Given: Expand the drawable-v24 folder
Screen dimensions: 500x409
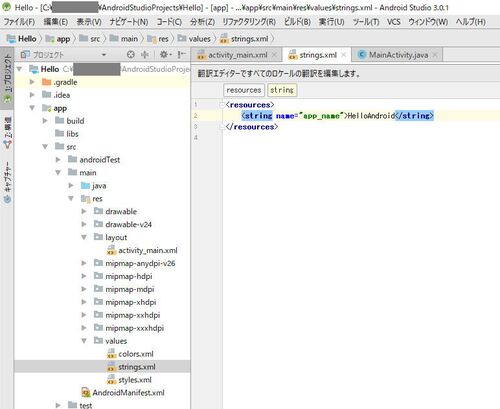Looking at the screenshot, I should tap(84, 224).
